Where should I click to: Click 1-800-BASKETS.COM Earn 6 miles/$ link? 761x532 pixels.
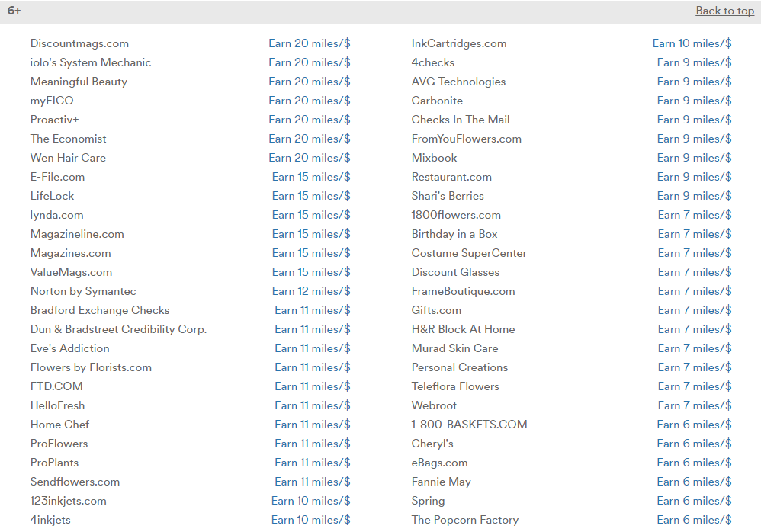[694, 425]
